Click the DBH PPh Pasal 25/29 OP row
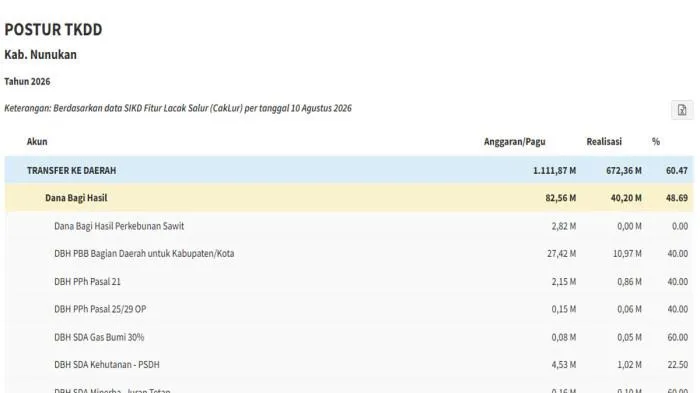This screenshot has width=700, height=393. click(349, 309)
